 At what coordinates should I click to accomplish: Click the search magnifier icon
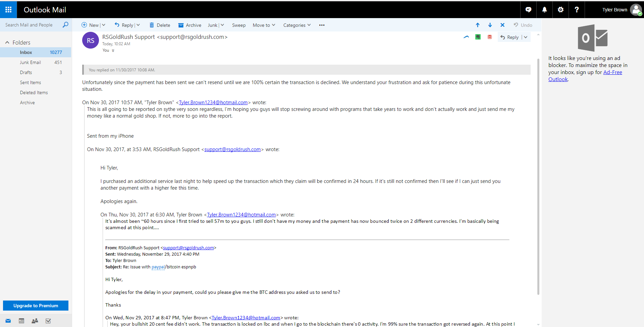click(65, 25)
